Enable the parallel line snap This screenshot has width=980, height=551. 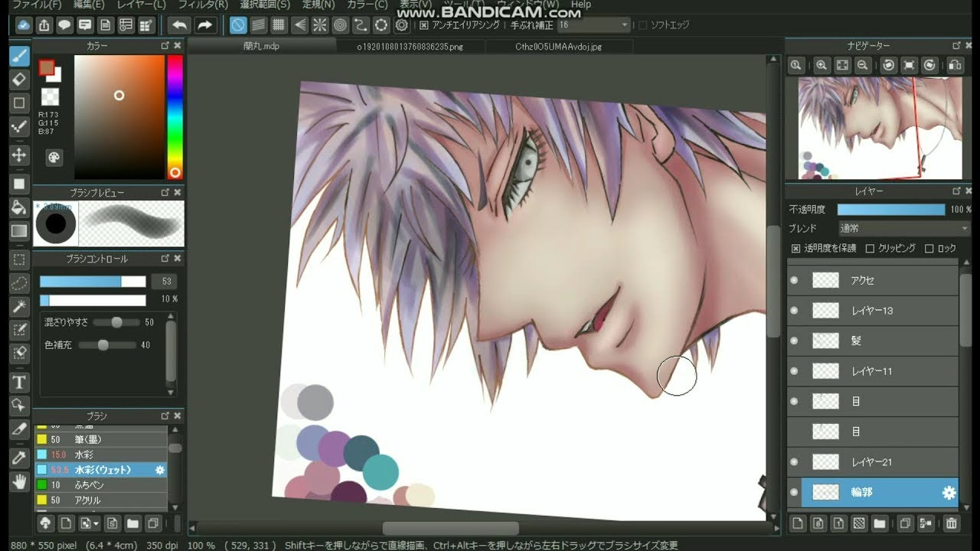pos(259,25)
